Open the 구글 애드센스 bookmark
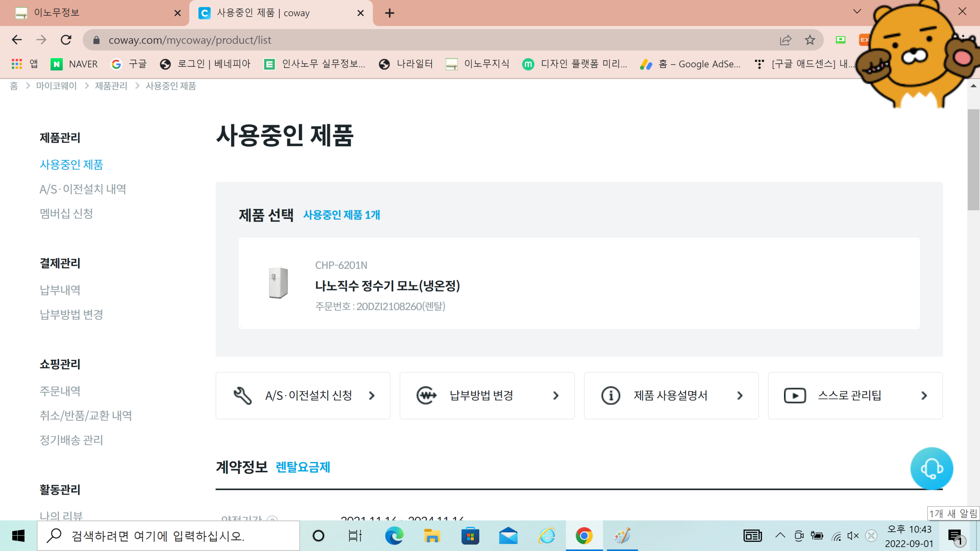980x551 pixels. 805,64
